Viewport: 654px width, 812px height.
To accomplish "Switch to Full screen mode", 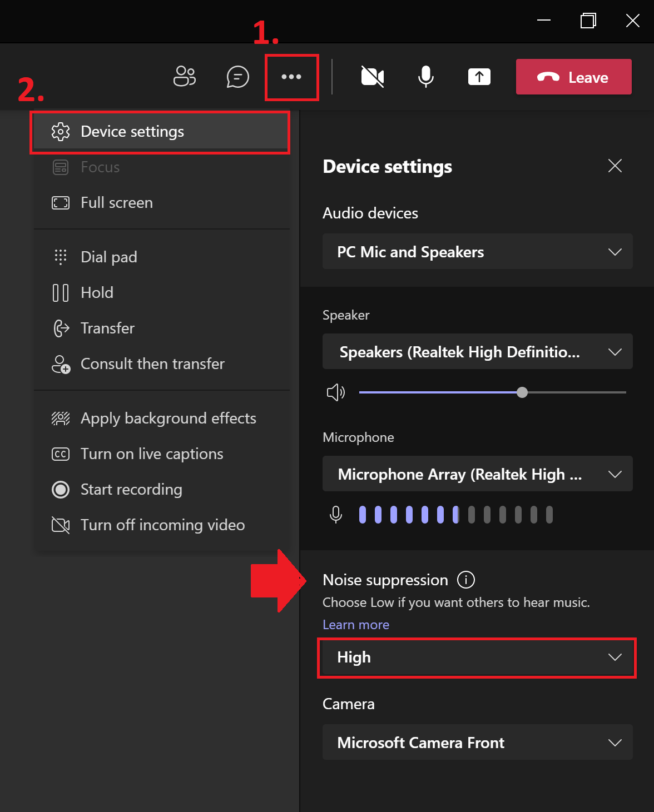I will pyautogui.click(x=116, y=202).
